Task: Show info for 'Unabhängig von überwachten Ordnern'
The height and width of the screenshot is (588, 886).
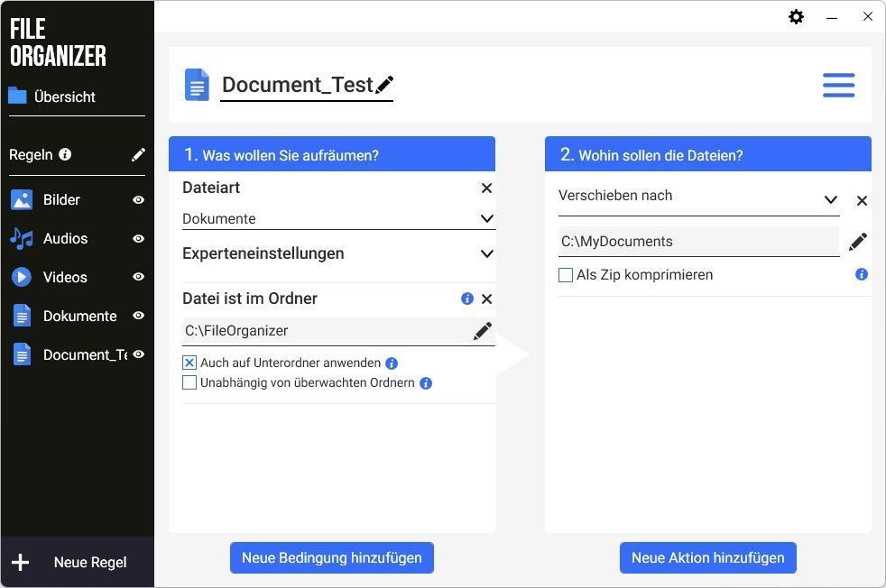Action: point(426,383)
